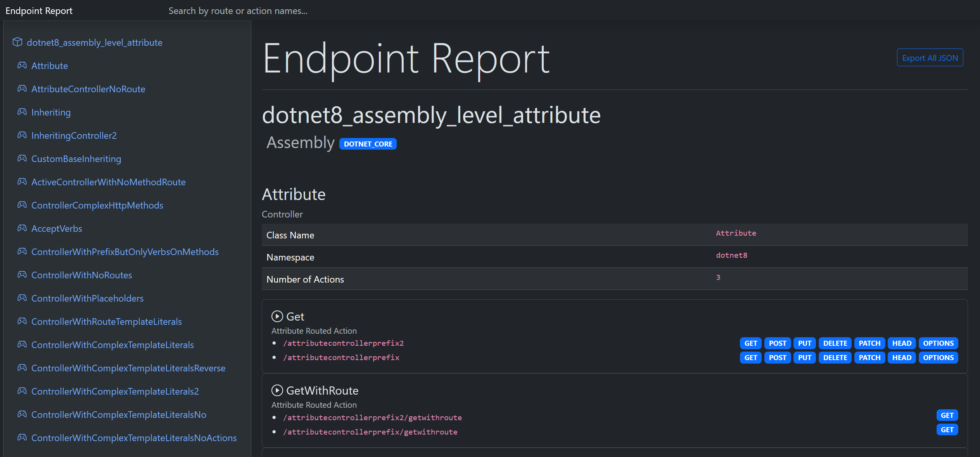The image size is (980, 457).
Task: Click Endpoint Report title in top bar
Action: (39, 11)
